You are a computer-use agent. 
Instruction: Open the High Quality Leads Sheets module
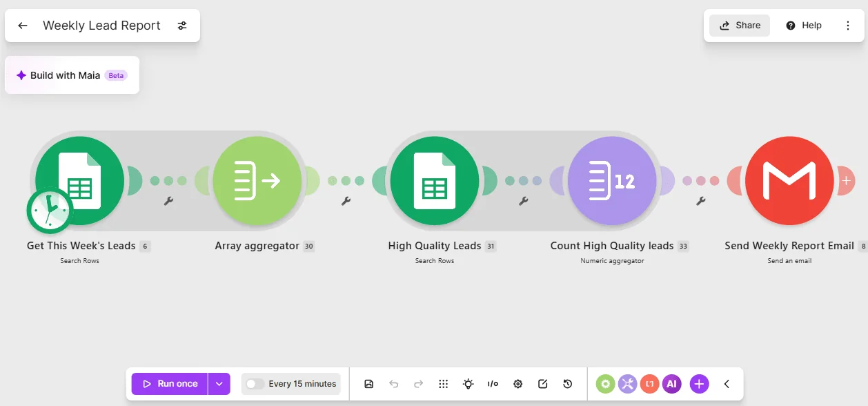point(435,181)
